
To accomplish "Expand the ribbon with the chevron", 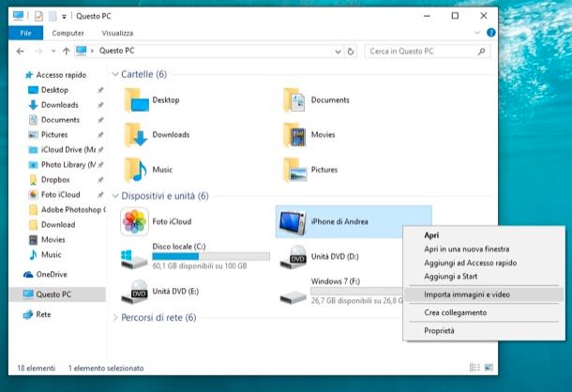I will (477, 33).
